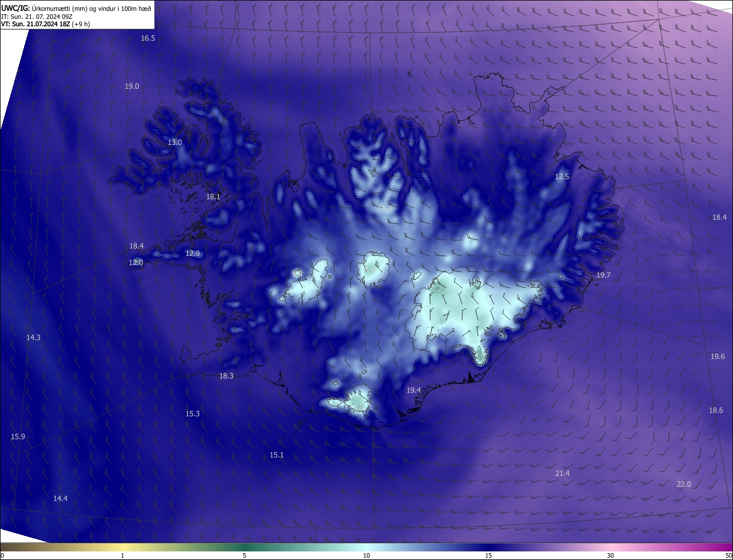Image resolution: width=733 pixels, height=560 pixels.
Task: Click the 14.4 value label
Action: click(x=60, y=499)
